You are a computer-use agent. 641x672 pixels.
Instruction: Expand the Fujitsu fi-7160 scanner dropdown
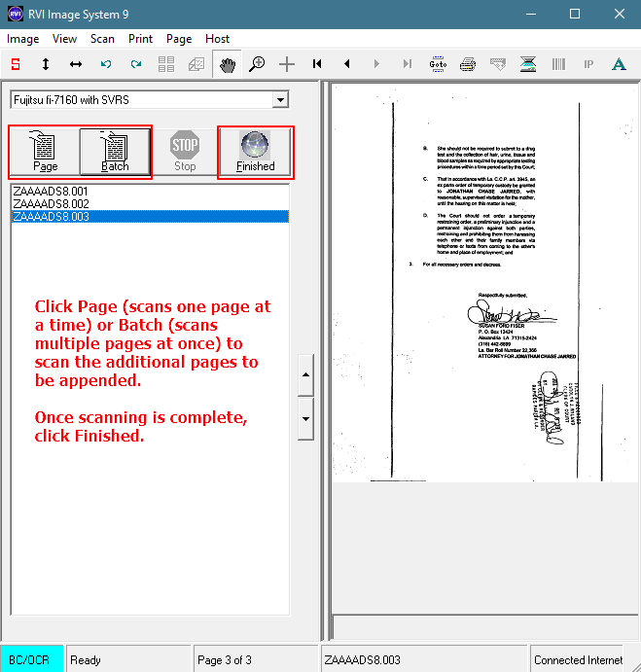point(280,100)
